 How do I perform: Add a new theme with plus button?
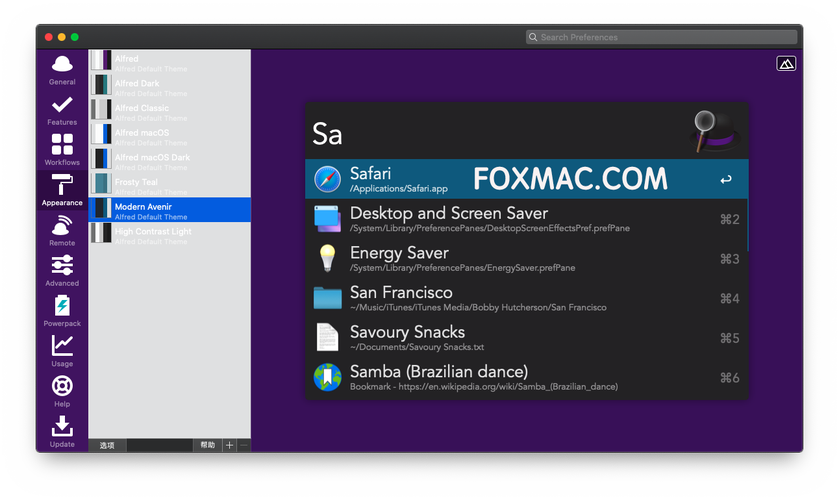click(229, 445)
